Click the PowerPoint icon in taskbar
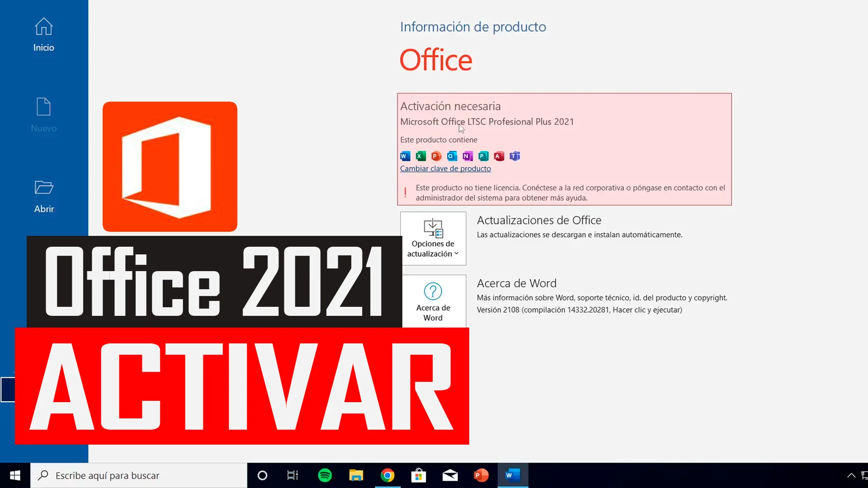868x488 pixels. pyautogui.click(x=481, y=475)
